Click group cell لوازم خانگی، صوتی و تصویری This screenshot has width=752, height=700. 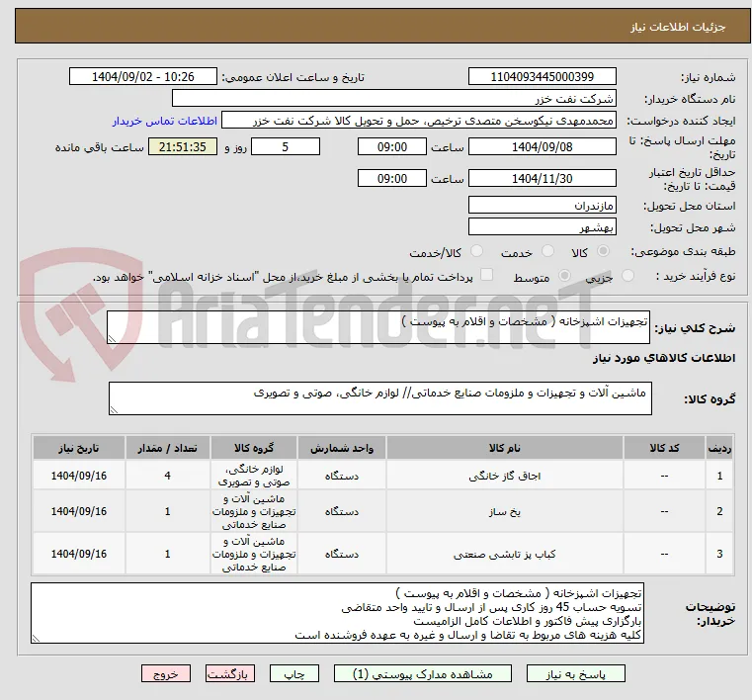tap(254, 476)
